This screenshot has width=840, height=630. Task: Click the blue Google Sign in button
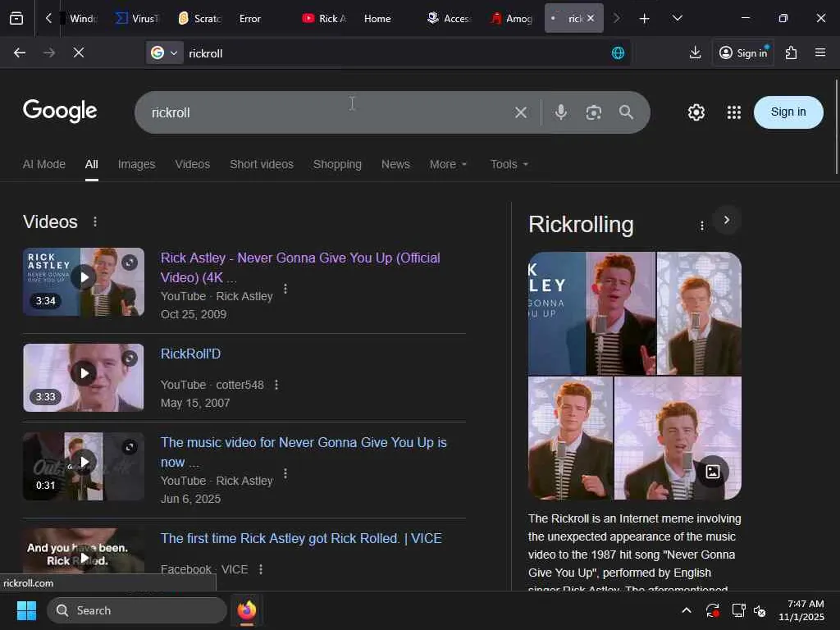coord(787,112)
